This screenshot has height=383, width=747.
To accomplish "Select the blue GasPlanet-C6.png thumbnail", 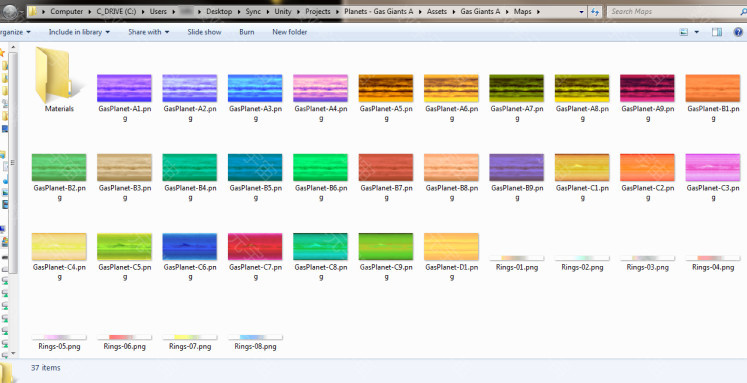I will 190,247.
